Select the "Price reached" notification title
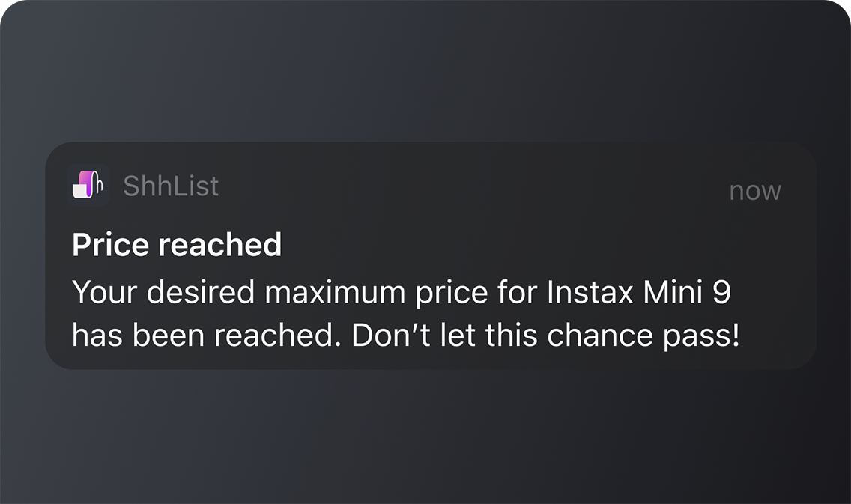This screenshot has height=504, width=851. pos(177,244)
